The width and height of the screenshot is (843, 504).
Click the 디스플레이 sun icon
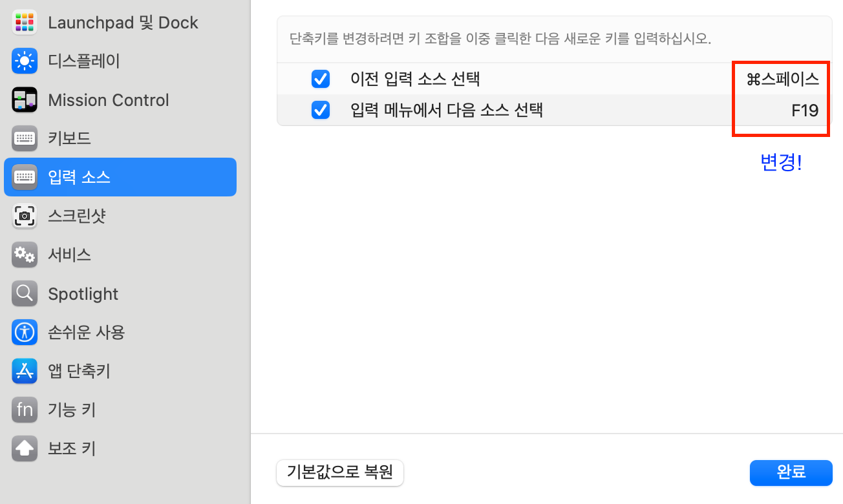coord(25,61)
